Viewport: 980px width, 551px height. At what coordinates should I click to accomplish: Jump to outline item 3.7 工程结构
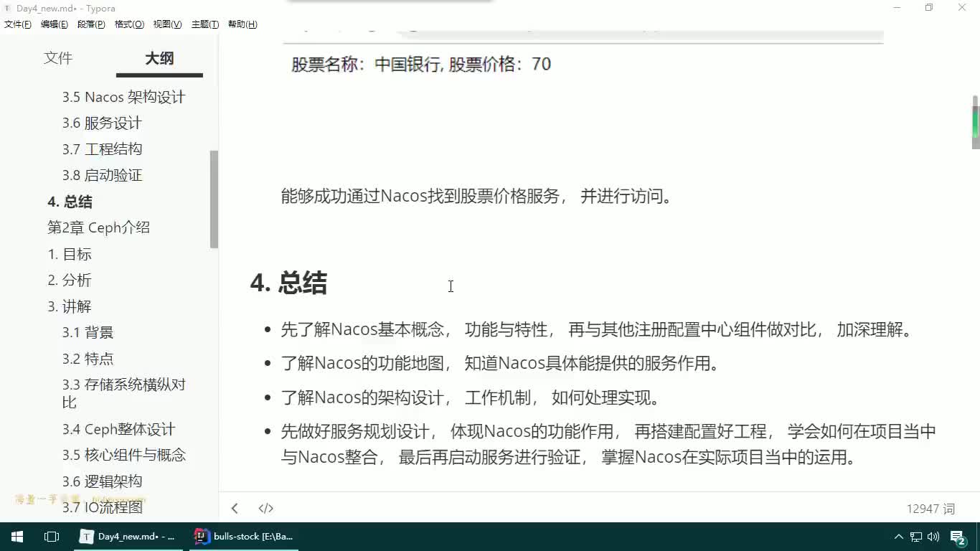[102, 149]
